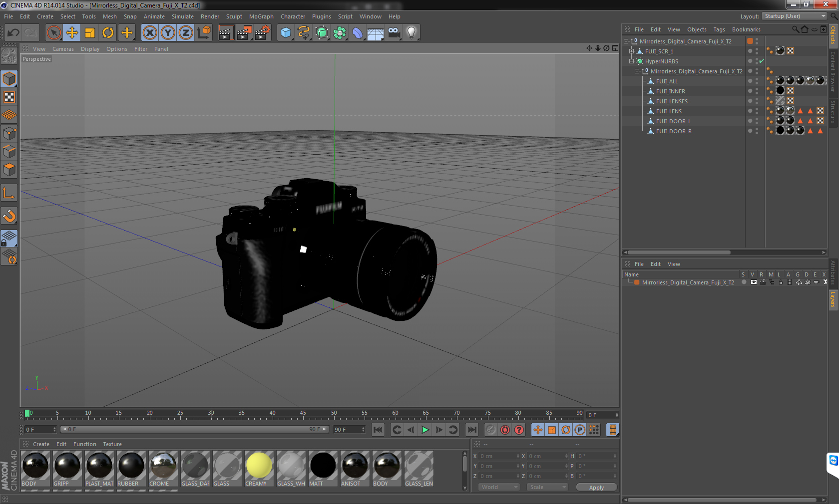Viewport: 839px width, 504px height.
Task: Select the CROME material swatch
Action: [x=163, y=468]
